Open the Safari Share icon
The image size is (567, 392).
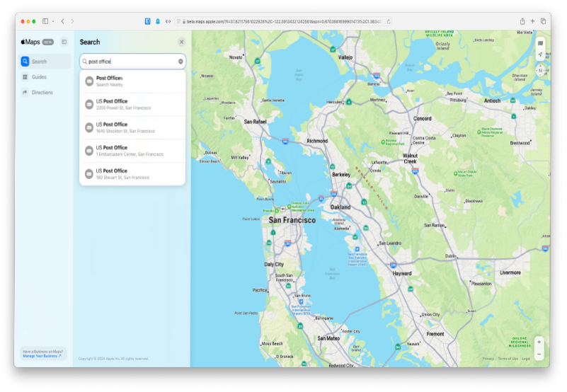click(522, 21)
